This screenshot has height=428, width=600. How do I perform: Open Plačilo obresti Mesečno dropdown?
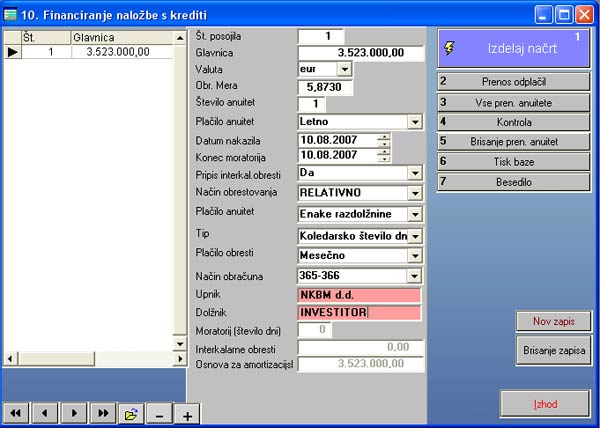tap(415, 255)
